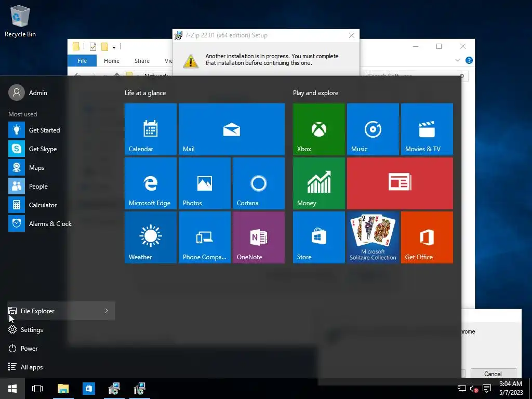
Task: Click Explorer quick access toolbar dropdown
Action: tap(114, 47)
